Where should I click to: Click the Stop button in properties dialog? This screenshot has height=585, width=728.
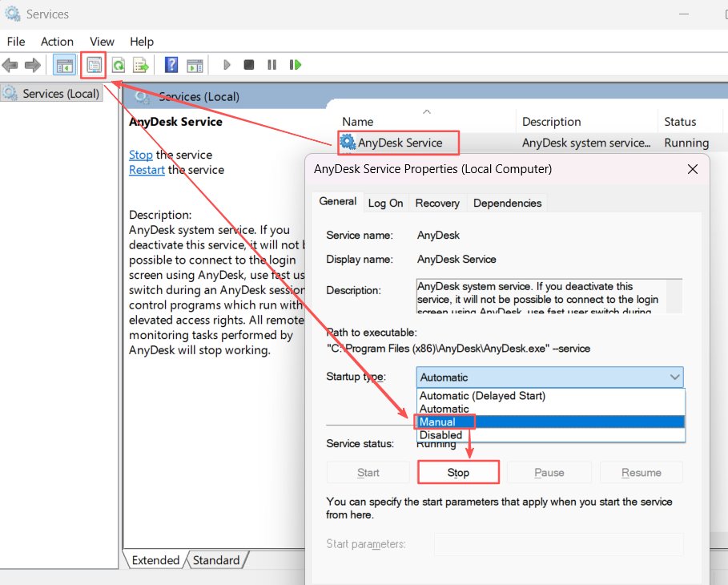458,473
